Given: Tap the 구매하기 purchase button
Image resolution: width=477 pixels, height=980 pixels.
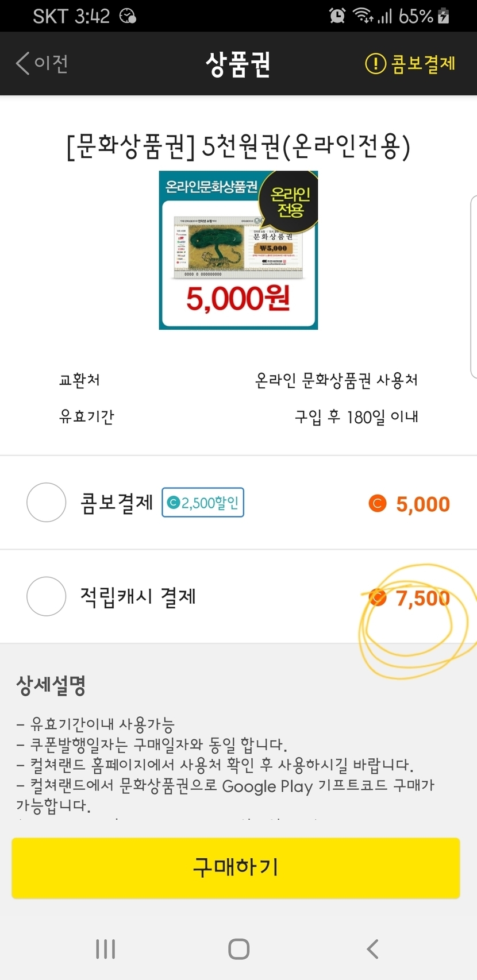Looking at the screenshot, I should (x=236, y=867).
